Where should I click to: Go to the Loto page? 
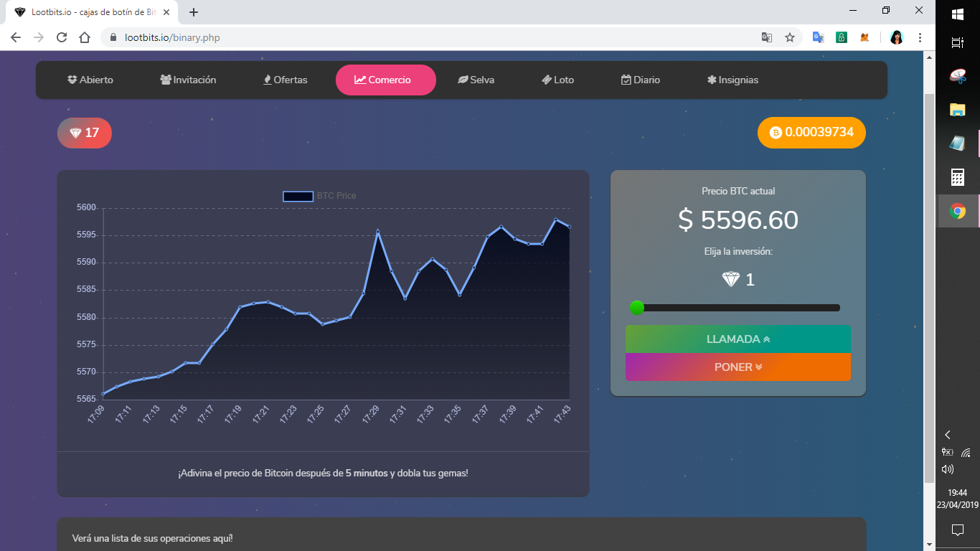coord(558,80)
